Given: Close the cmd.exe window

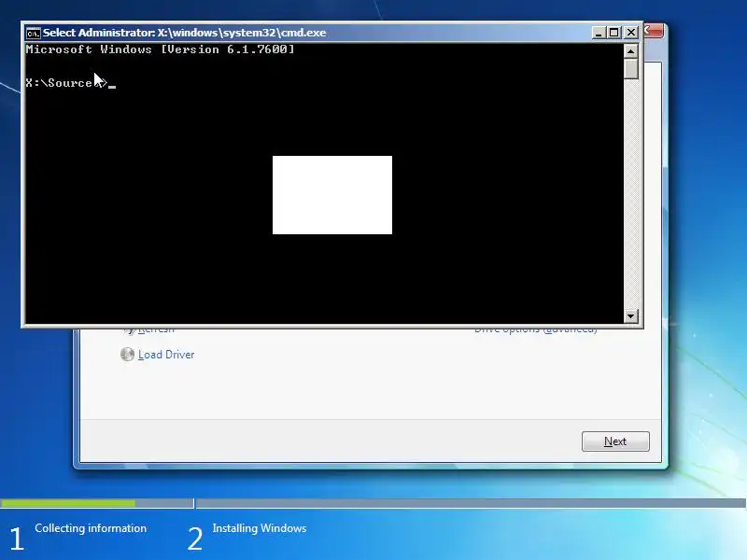Looking at the screenshot, I should 631,33.
